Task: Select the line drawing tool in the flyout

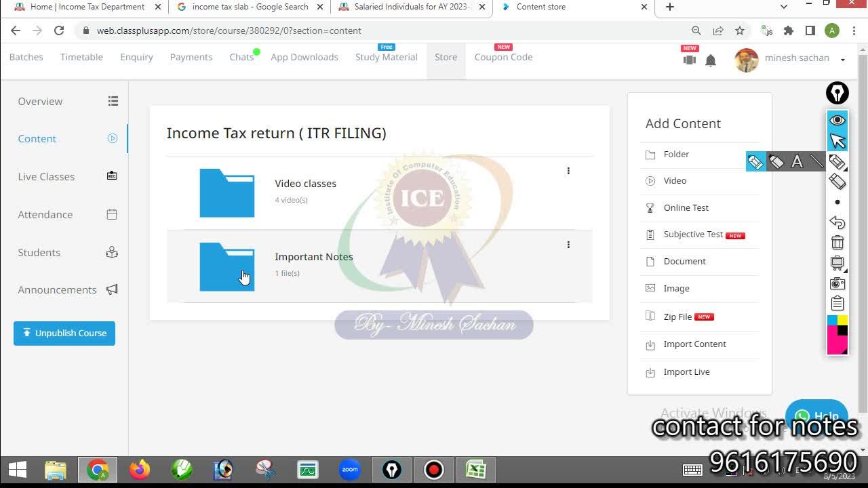Action: tap(816, 162)
